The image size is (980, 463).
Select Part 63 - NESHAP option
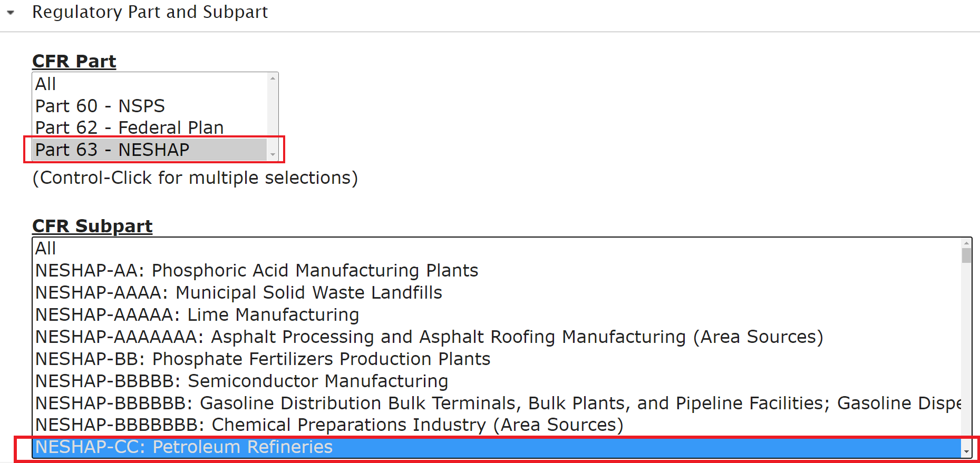point(150,150)
